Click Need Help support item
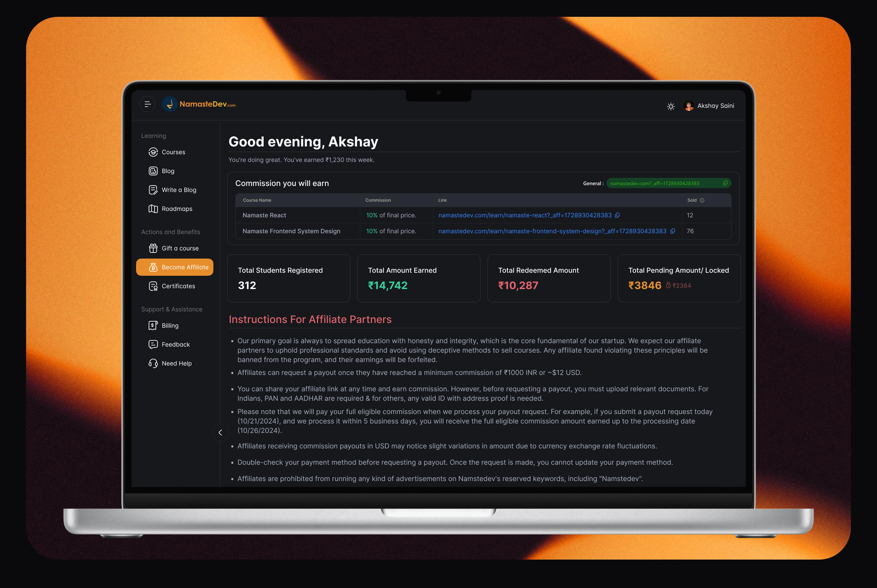Viewport: 877px width, 588px height. click(x=176, y=363)
